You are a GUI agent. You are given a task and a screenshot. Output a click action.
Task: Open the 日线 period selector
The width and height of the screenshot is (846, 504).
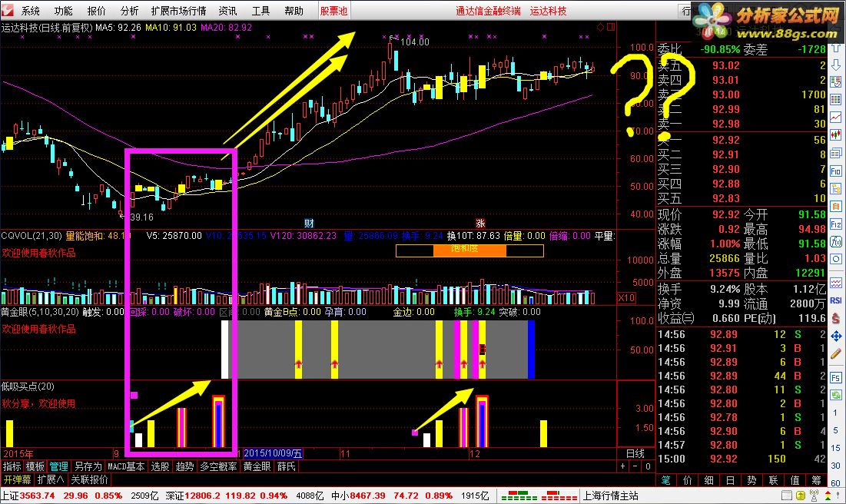[x=635, y=453]
